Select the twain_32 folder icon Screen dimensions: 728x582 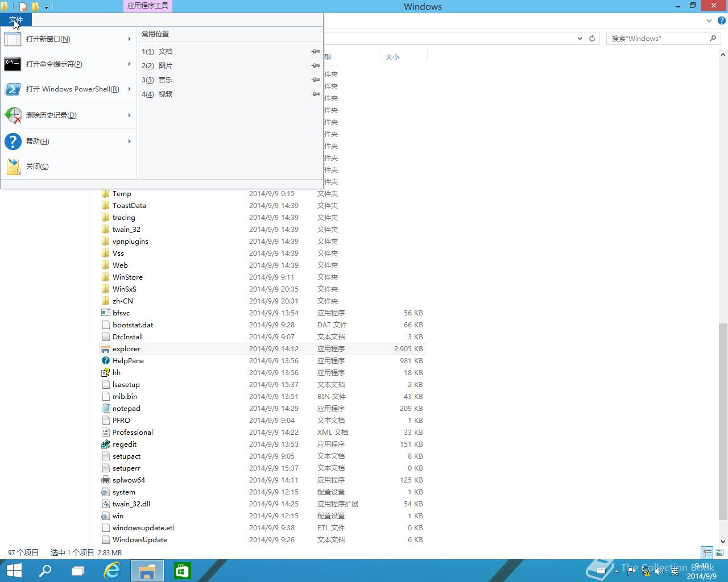(105, 230)
